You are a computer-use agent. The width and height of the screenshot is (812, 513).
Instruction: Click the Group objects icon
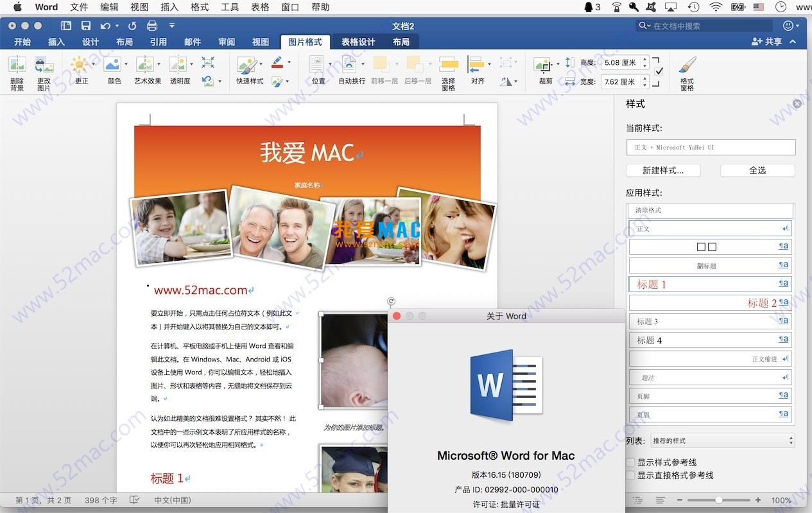(506, 62)
